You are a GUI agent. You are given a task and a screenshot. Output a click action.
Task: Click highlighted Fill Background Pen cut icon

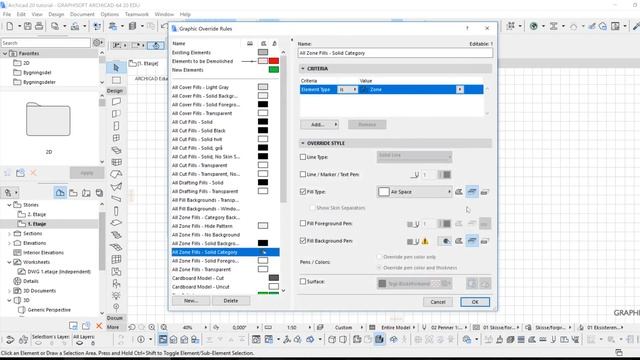click(x=472, y=241)
